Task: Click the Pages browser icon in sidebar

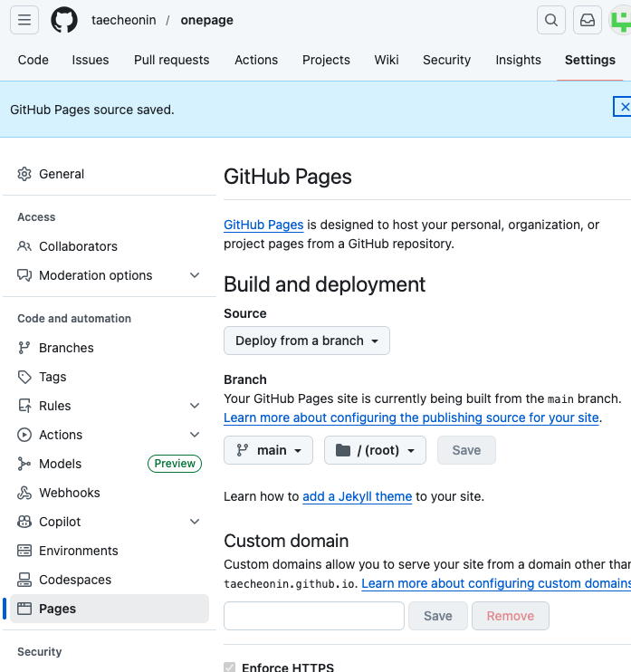Action: (24, 609)
